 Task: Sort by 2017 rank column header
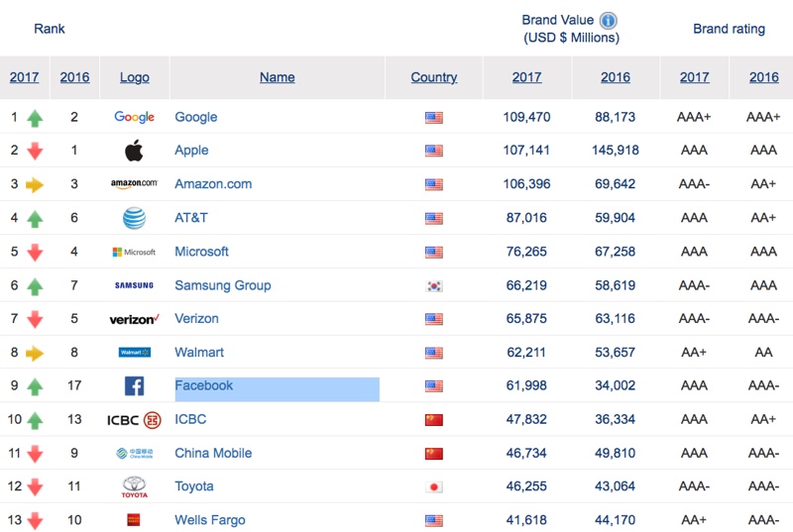pyautogui.click(x=25, y=77)
